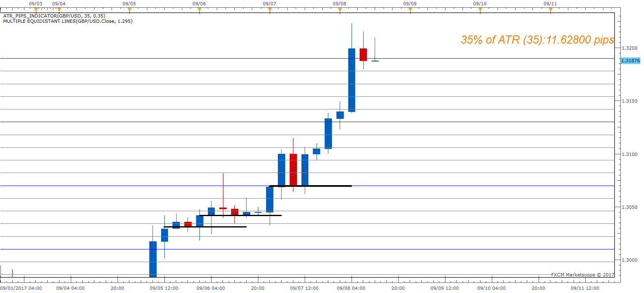This screenshot has width=644, height=293.
Task: Click the orange '35% of ATR (35)' readout
Action: pyautogui.click(x=537, y=39)
